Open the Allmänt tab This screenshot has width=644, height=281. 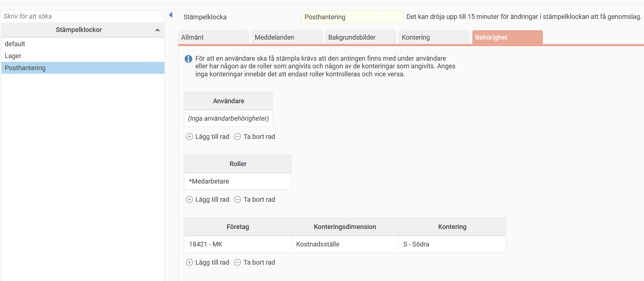coord(213,37)
